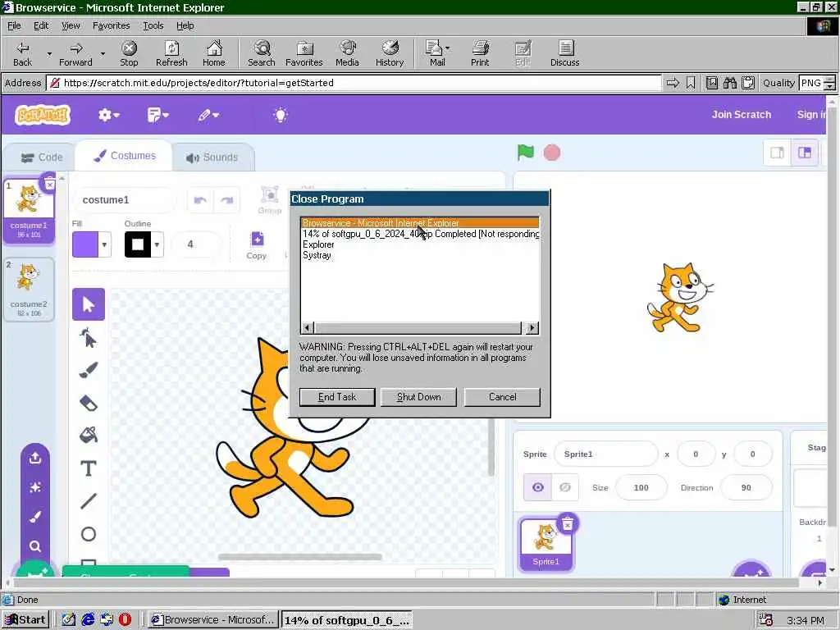Click the Discuss toolbar icon
Viewport: 840px width, 630px height.
click(564, 53)
